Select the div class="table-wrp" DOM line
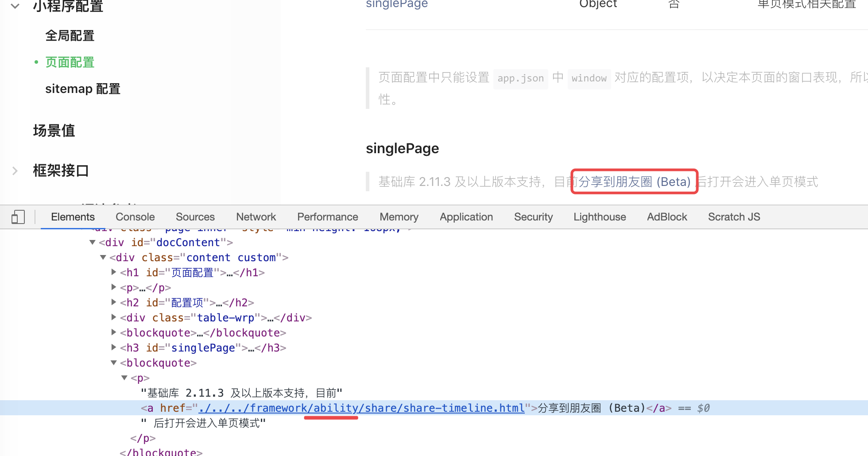 pyautogui.click(x=216, y=317)
